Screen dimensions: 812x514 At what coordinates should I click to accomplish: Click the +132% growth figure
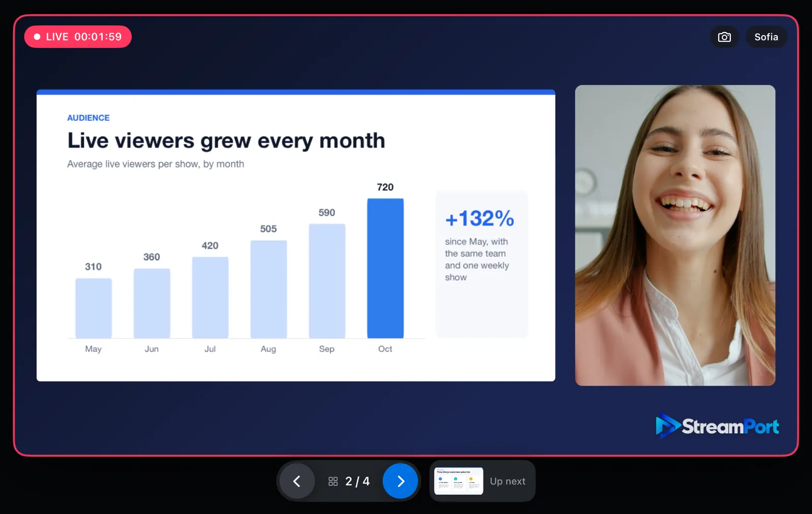point(480,218)
